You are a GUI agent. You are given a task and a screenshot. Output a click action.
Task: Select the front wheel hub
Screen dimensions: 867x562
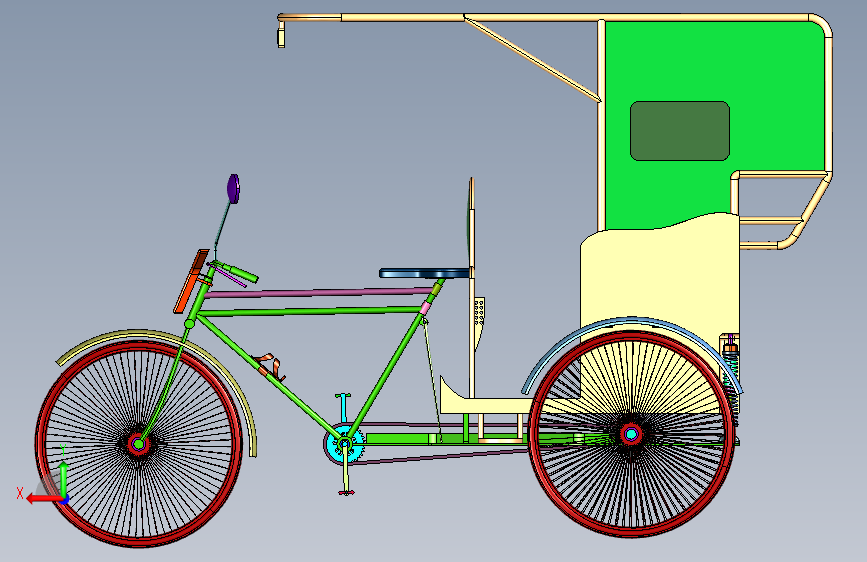[x=139, y=444]
